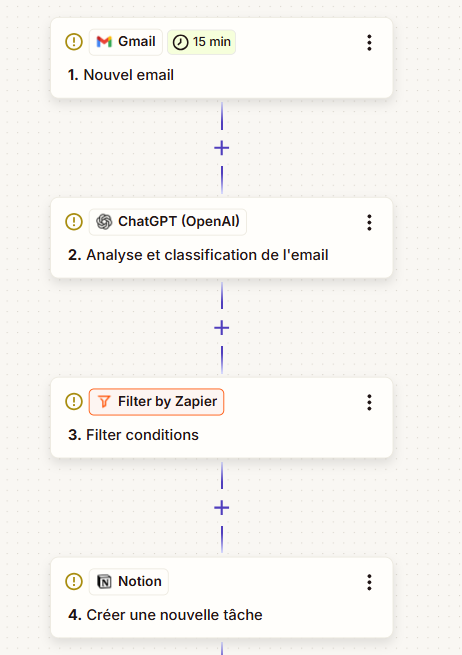Click the warning icon on Notion step
This screenshot has height=655, width=462.
pos(74,581)
